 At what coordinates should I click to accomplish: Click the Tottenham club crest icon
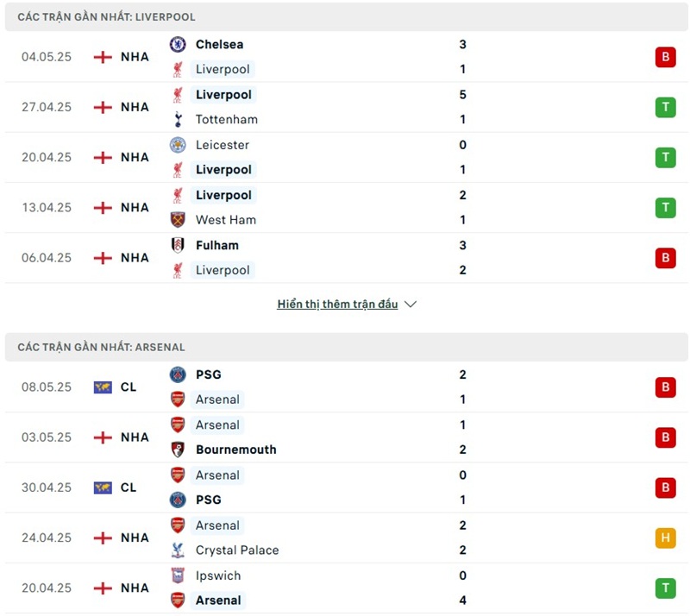point(178,119)
